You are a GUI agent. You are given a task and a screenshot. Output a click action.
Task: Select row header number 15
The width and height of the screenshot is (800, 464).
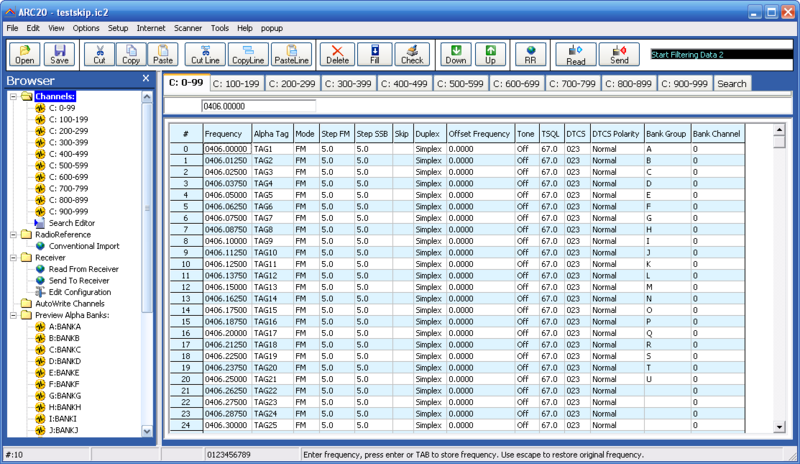(x=186, y=322)
